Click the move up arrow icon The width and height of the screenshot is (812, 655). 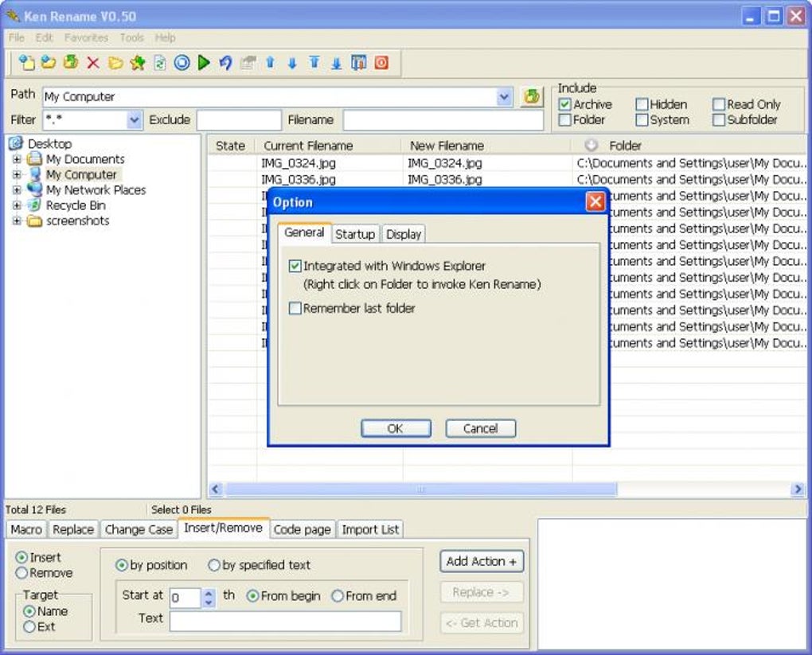pos(271,63)
